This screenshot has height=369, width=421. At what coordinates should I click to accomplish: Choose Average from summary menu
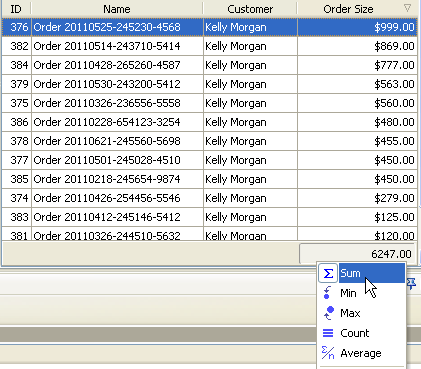[x=361, y=353]
